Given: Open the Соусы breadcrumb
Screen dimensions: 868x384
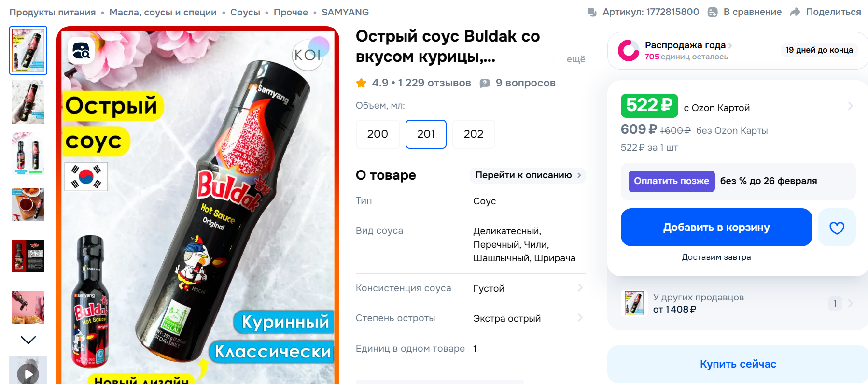Looking at the screenshot, I should click(245, 12).
